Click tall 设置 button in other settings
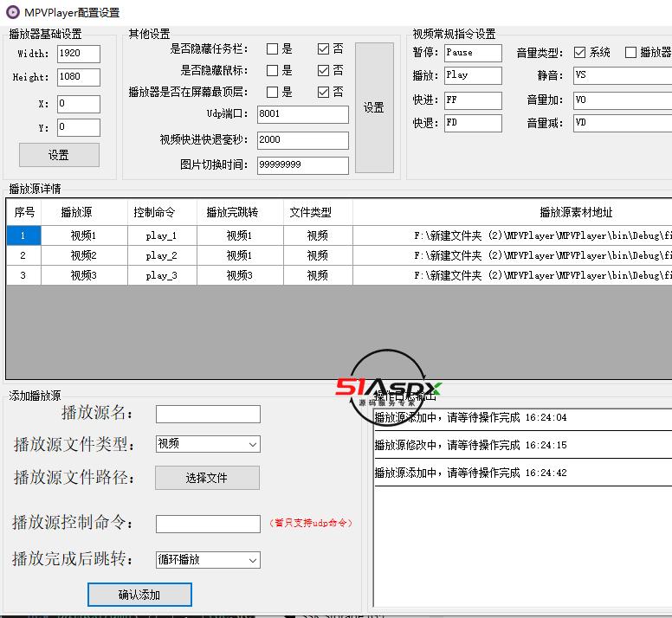The image size is (672, 618). point(374,107)
